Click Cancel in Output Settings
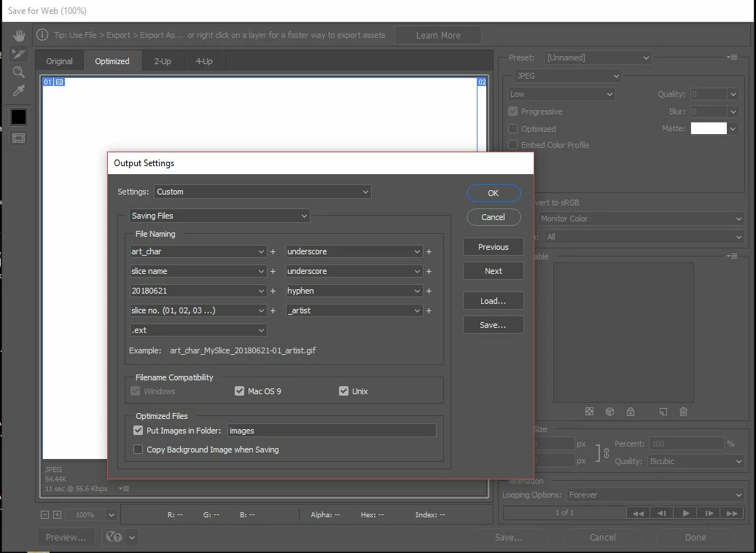The width and height of the screenshot is (756, 553). [494, 217]
